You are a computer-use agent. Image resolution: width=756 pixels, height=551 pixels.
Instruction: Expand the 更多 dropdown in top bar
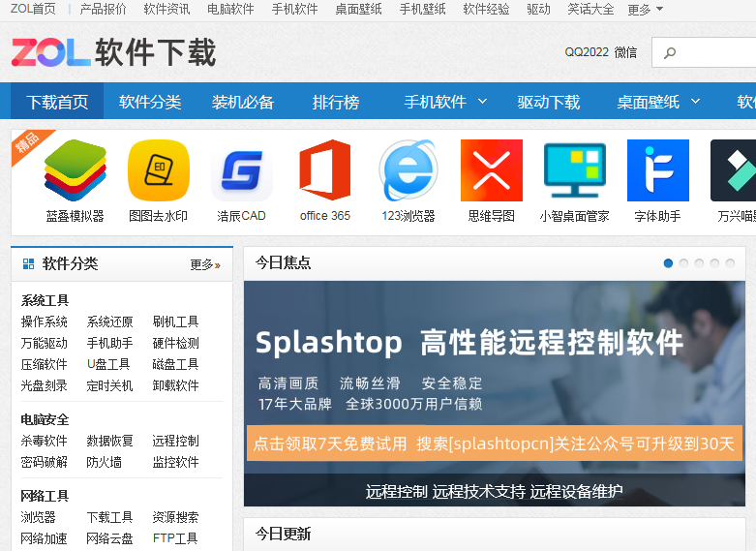[x=645, y=10]
